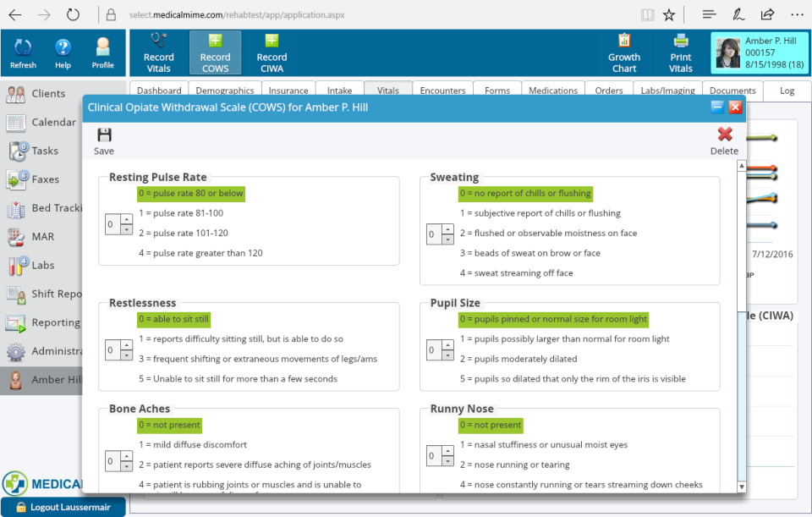Increase the Sweating score value
Image resolution: width=812 pixels, height=517 pixels.
446,229
